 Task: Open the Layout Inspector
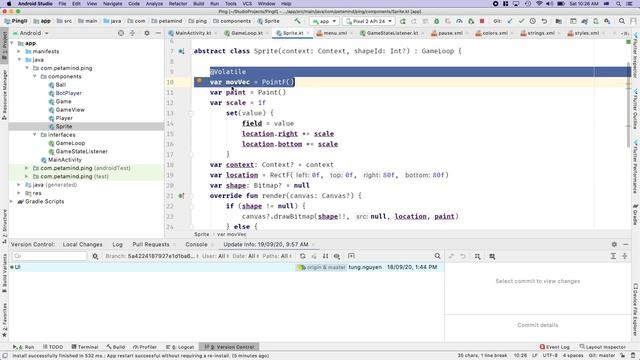point(602,347)
